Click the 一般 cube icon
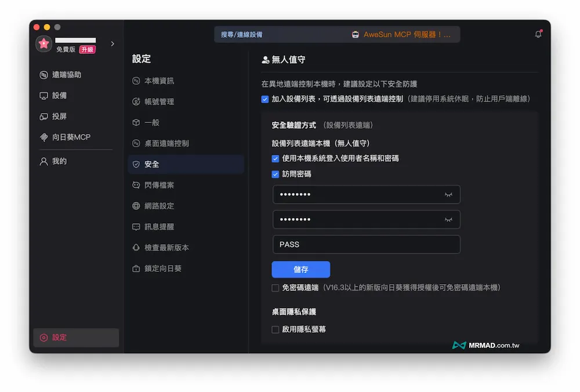 pos(136,122)
